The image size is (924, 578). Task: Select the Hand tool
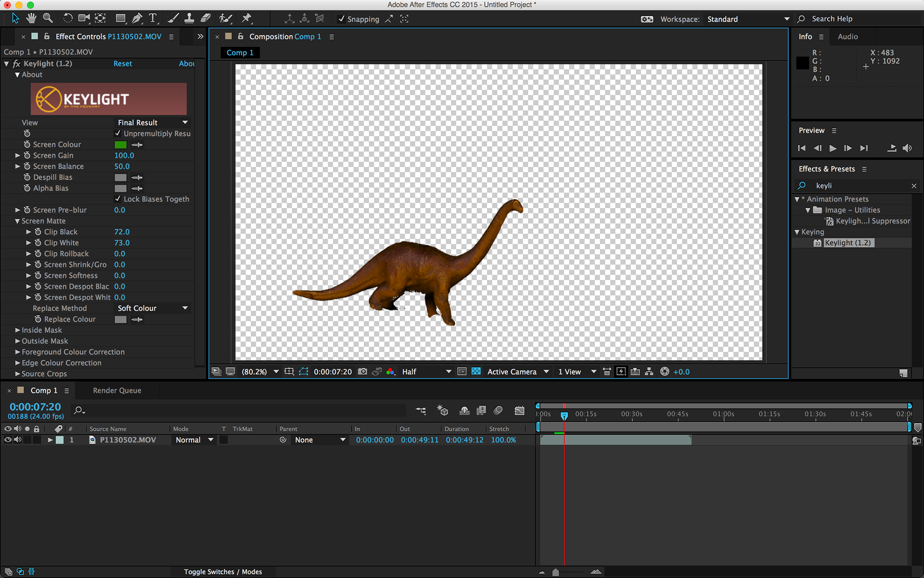pos(31,18)
